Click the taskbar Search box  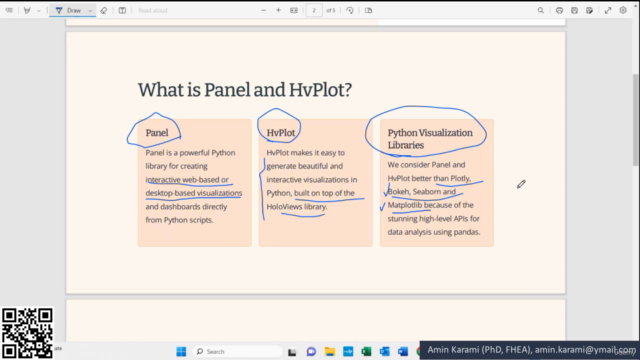(x=237, y=351)
